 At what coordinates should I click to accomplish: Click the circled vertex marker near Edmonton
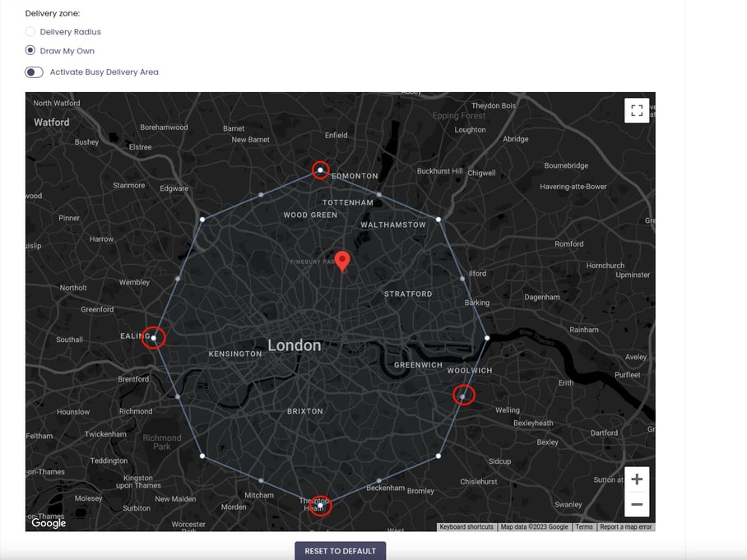pyautogui.click(x=321, y=169)
